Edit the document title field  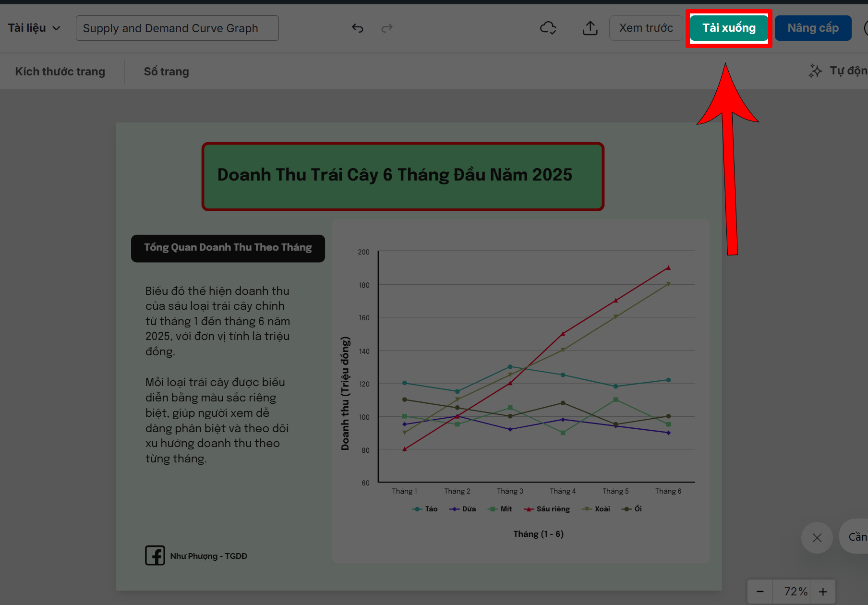point(177,28)
